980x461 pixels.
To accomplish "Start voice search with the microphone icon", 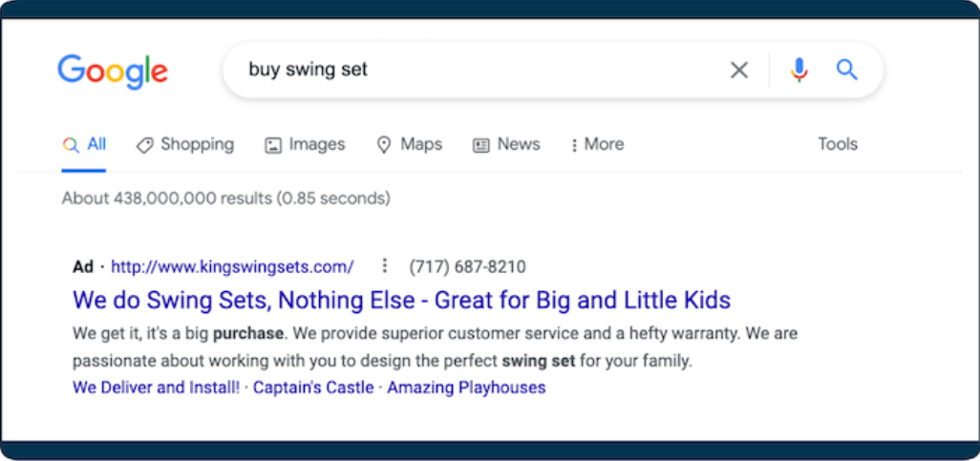I will coord(799,70).
